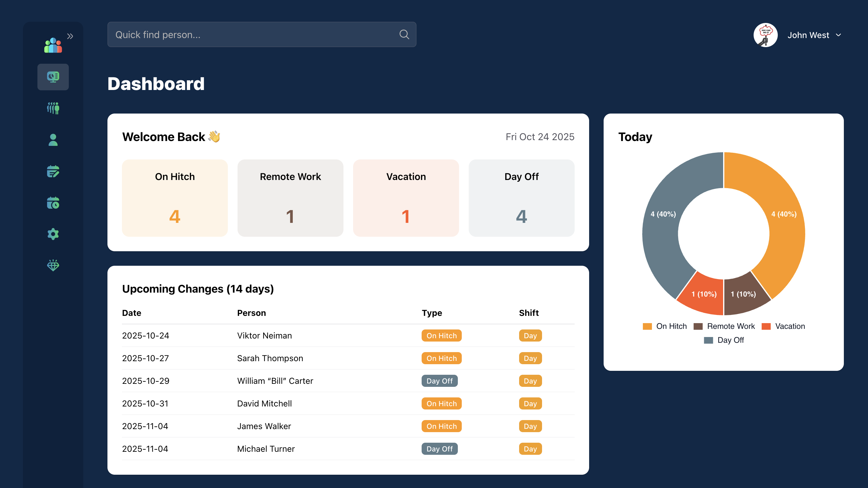The width and height of the screenshot is (868, 488).
Task: Click the search magnifier icon
Action: pyautogui.click(x=404, y=34)
